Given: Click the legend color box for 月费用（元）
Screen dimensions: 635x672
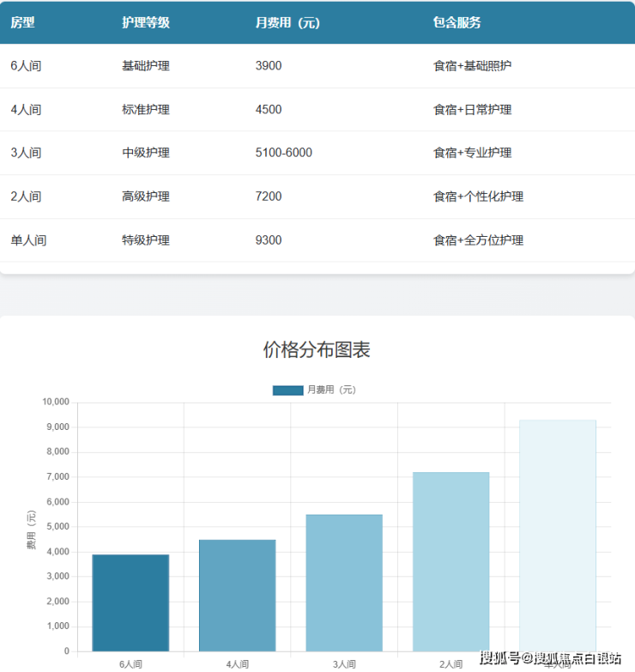Looking at the screenshot, I should point(287,390).
